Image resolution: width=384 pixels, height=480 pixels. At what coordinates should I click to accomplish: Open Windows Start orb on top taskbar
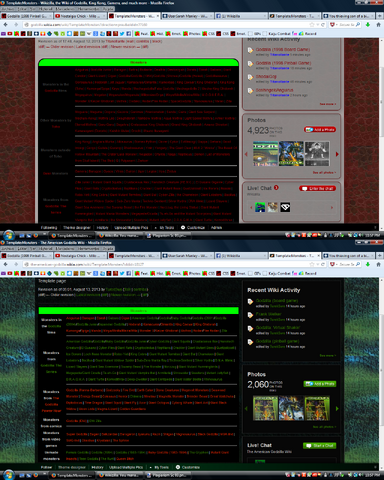(x=9, y=235)
